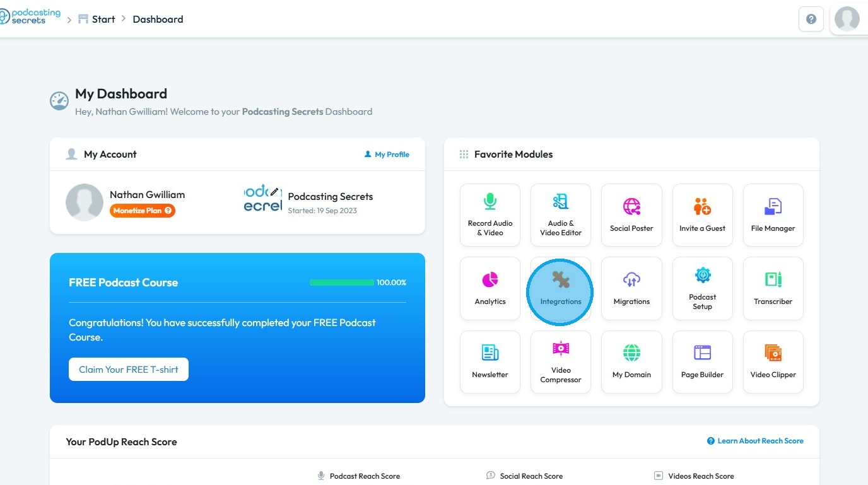This screenshot has height=485, width=868.
Task: Click the Podcasting Secrets podcast name
Action: coord(331,197)
